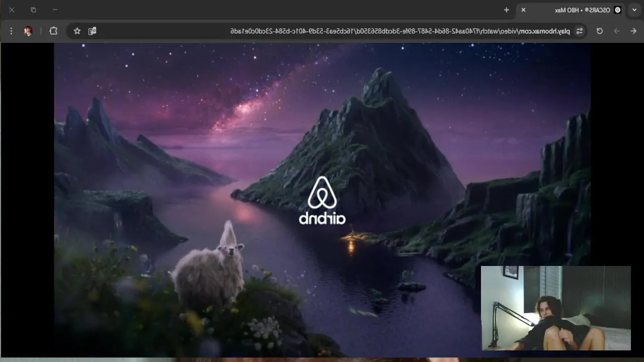
Task: Bookmark this page with the star icon
Action: tap(77, 31)
